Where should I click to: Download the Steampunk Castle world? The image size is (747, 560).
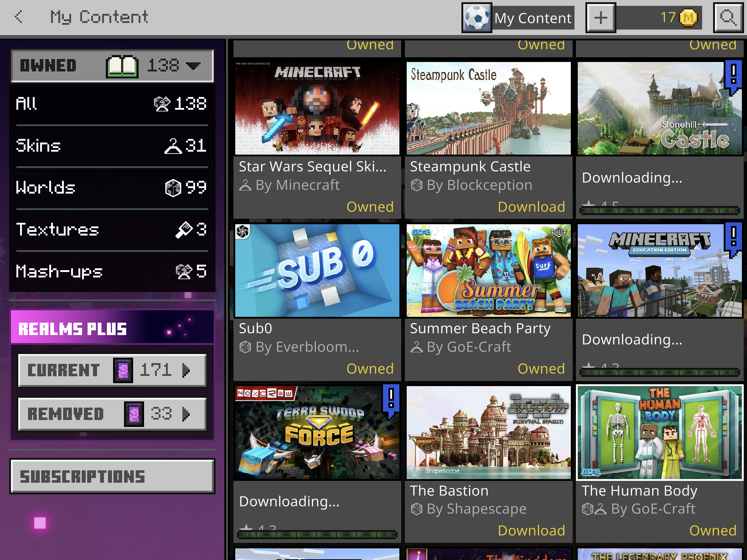point(531,207)
